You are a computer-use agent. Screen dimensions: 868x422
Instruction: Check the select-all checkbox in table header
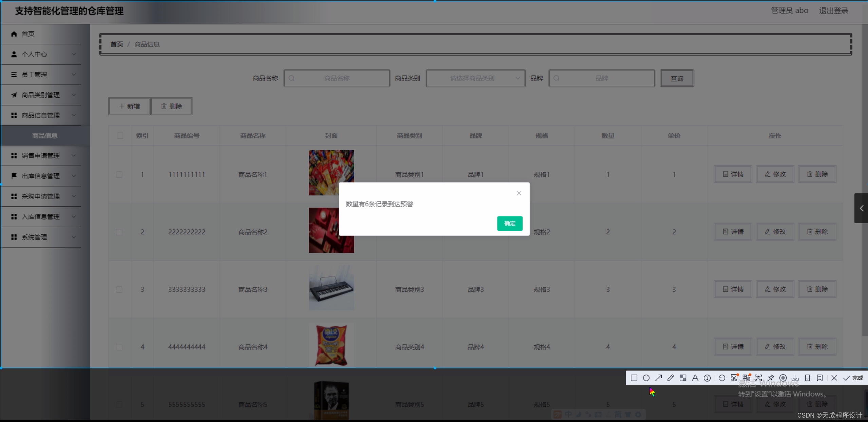coord(119,135)
